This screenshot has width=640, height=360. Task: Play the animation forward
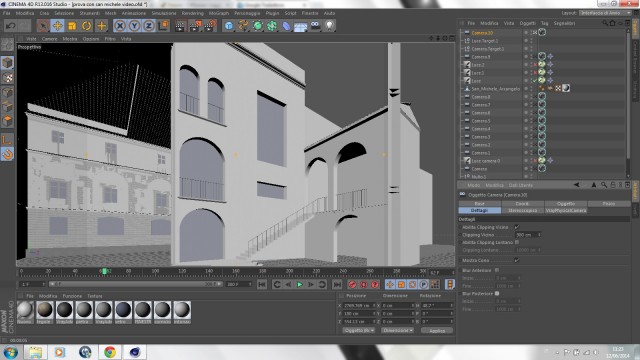300,284
